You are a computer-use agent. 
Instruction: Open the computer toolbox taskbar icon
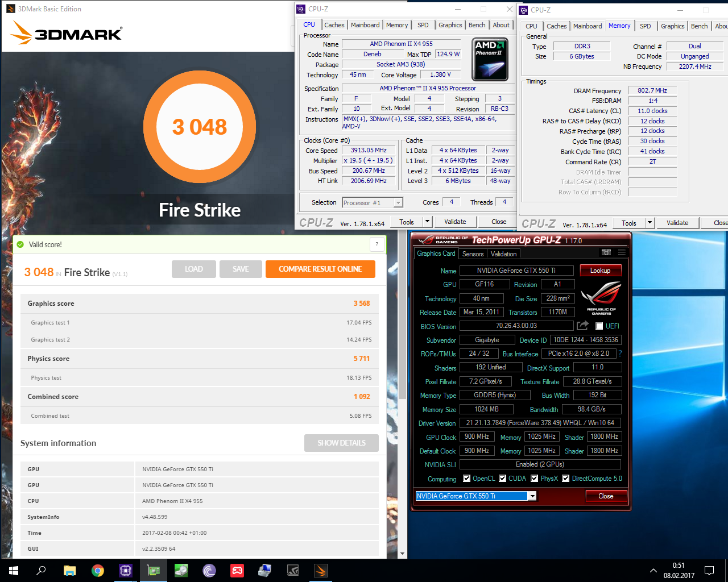265,571
